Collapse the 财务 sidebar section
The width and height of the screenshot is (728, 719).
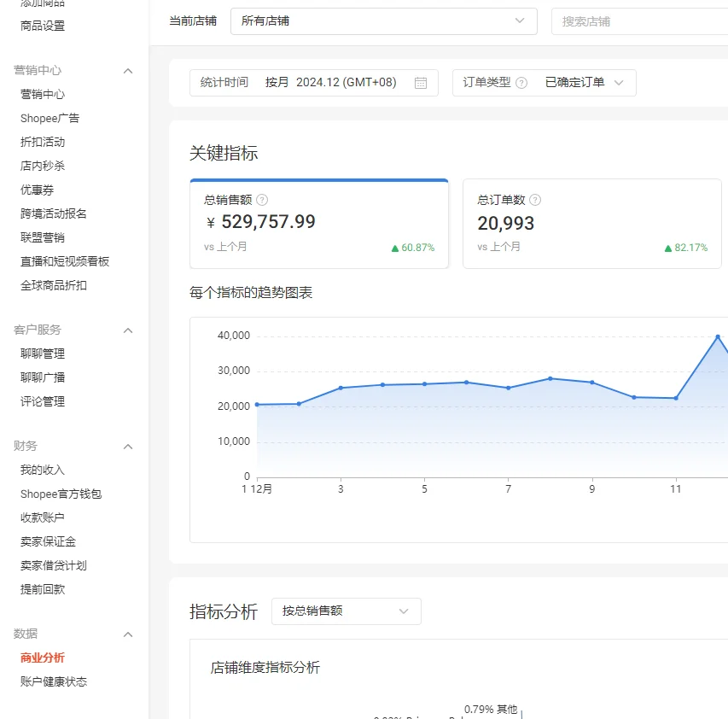(x=127, y=446)
